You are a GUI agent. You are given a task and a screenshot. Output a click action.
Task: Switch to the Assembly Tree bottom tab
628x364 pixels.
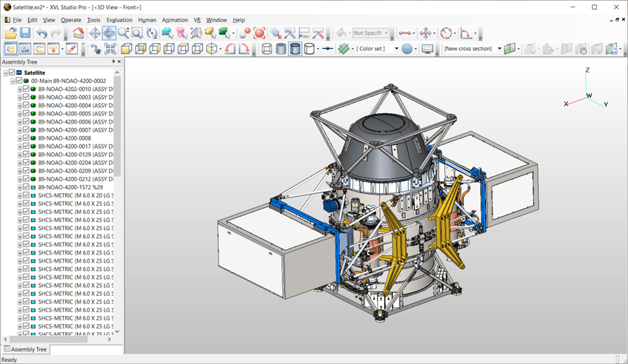pos(26,349)
